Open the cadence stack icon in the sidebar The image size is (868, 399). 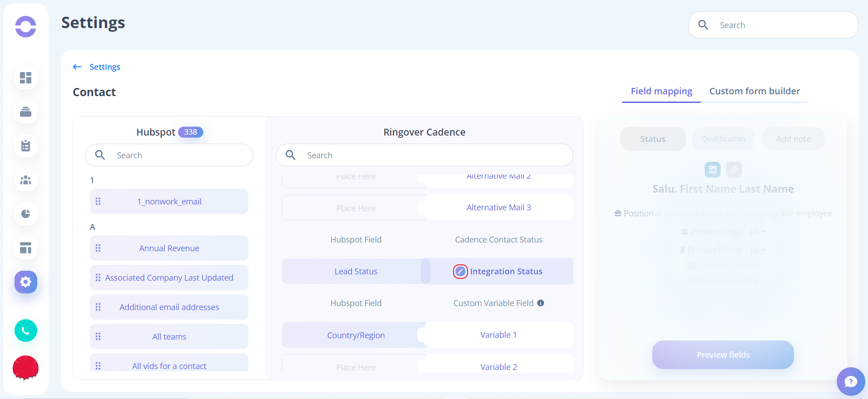[x=26, y=112]
